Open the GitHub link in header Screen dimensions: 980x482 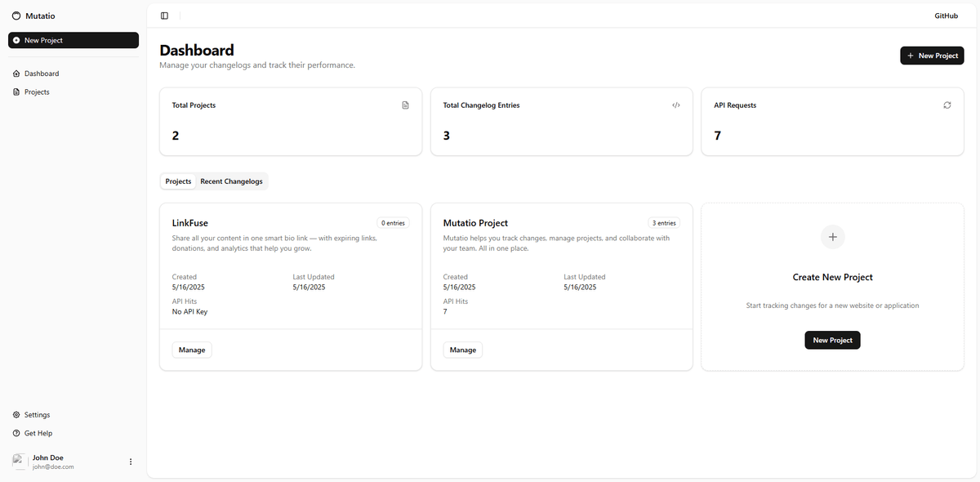(x=946, y=16)
